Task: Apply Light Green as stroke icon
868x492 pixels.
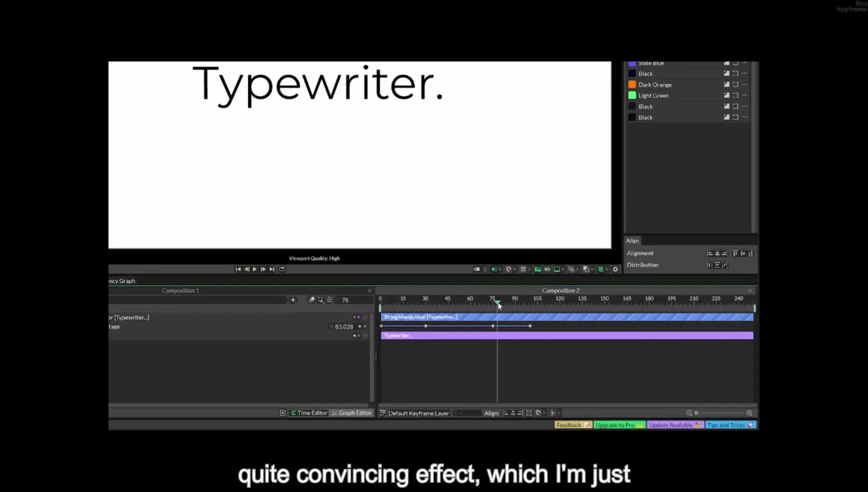Action: point(736,95)
